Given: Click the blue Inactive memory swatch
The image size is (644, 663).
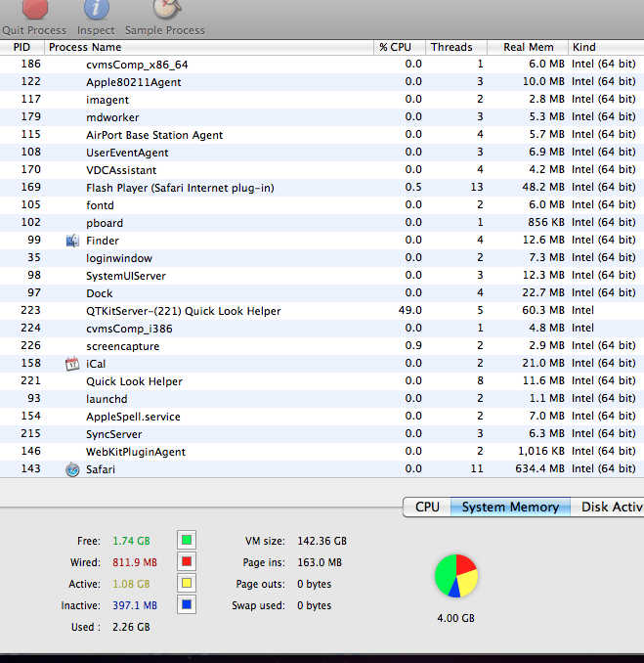Looking at the screenshot, I should click(187, 604).
